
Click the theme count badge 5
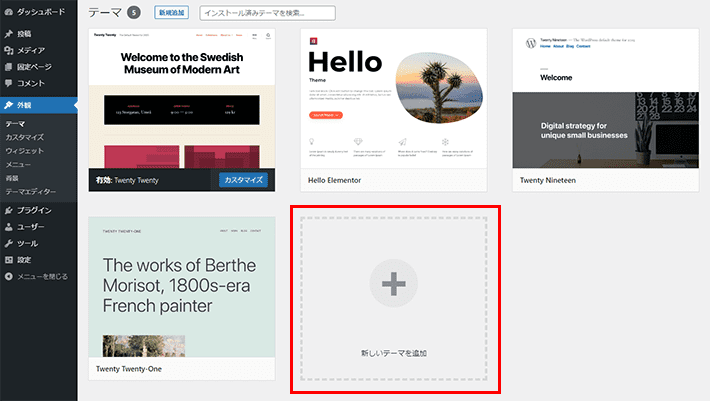(134, 13)
